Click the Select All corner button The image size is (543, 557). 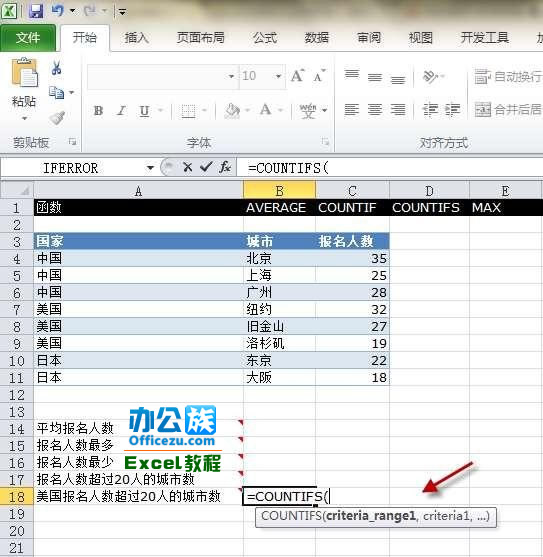click(17, 190)
